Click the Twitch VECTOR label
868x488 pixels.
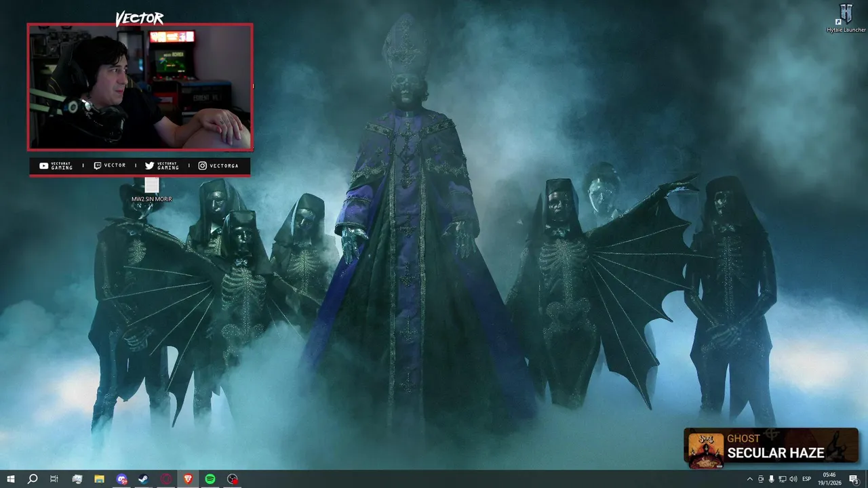109,165
